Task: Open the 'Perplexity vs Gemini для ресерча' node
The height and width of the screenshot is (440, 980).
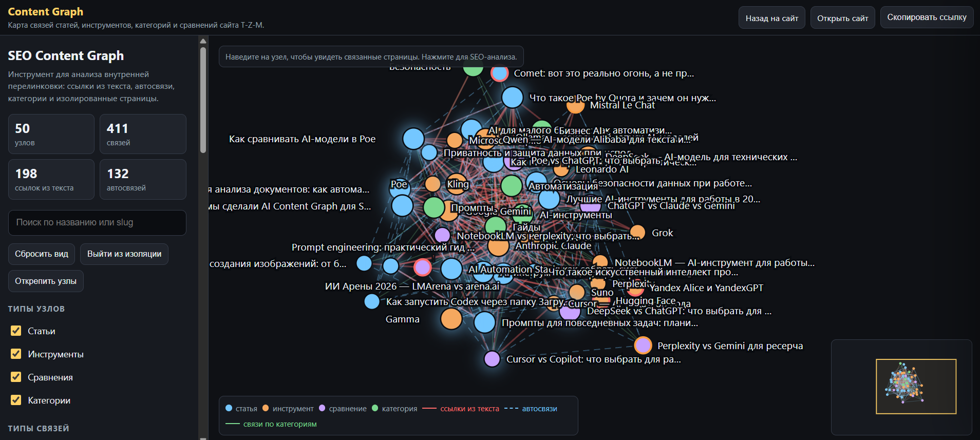Action: point(643,346)
